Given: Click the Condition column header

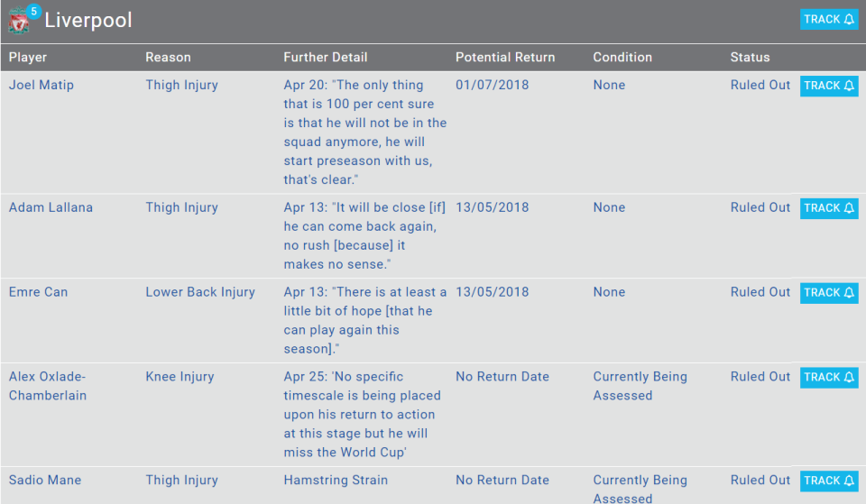Looking at the screenshot, I should tap(622, 58).
